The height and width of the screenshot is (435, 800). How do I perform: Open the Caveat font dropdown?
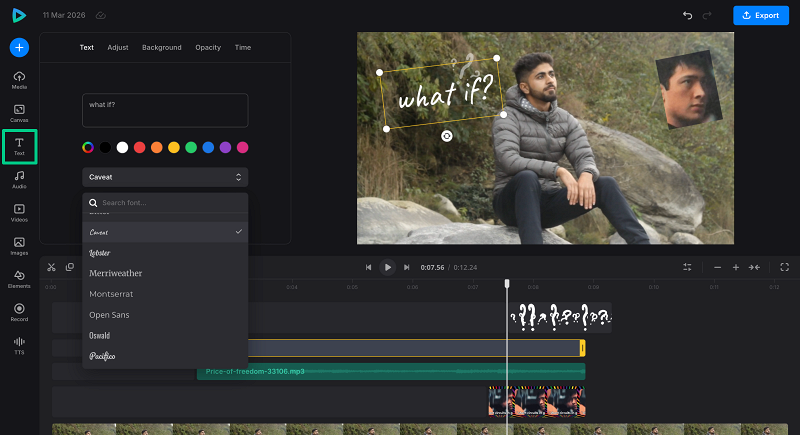165,177
